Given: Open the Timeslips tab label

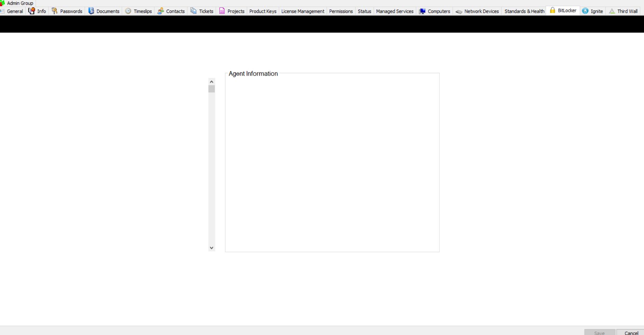Looking at the screenshot, I should (x=143, y=11).
